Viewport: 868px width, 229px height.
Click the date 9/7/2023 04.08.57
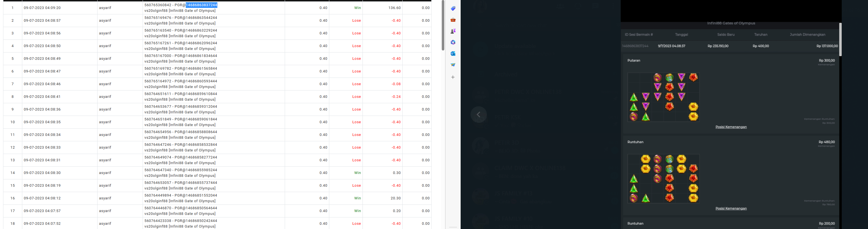point(671,46)
